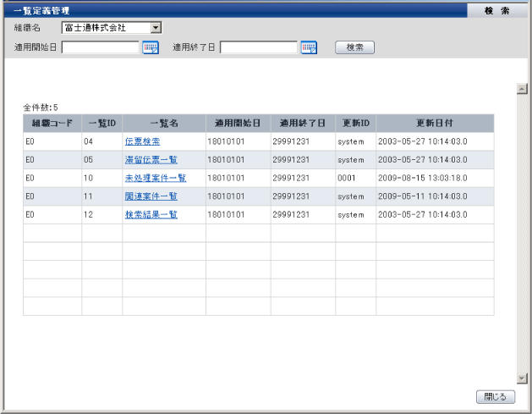Click the 閉じる button
The width and height of the screenshot is (532, 414).
point(496,397)
